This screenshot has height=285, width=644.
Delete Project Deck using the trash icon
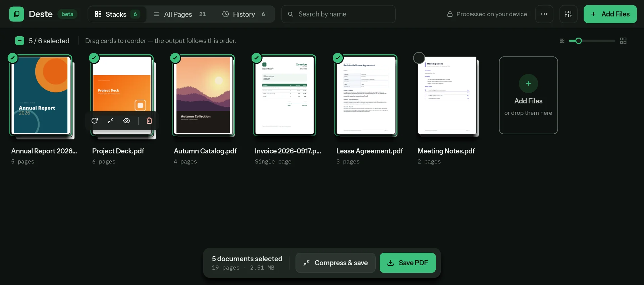[x=149, y=121]
